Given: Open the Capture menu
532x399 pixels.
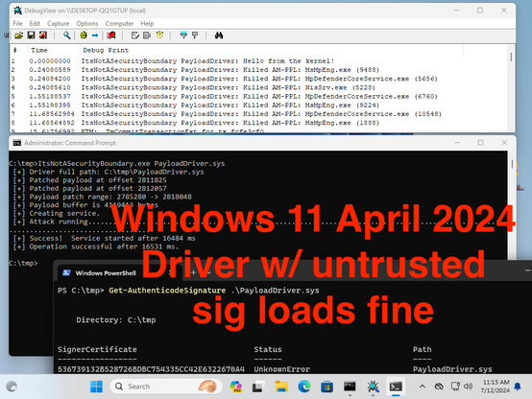Looking at the screenshot, I should (58, 23).
